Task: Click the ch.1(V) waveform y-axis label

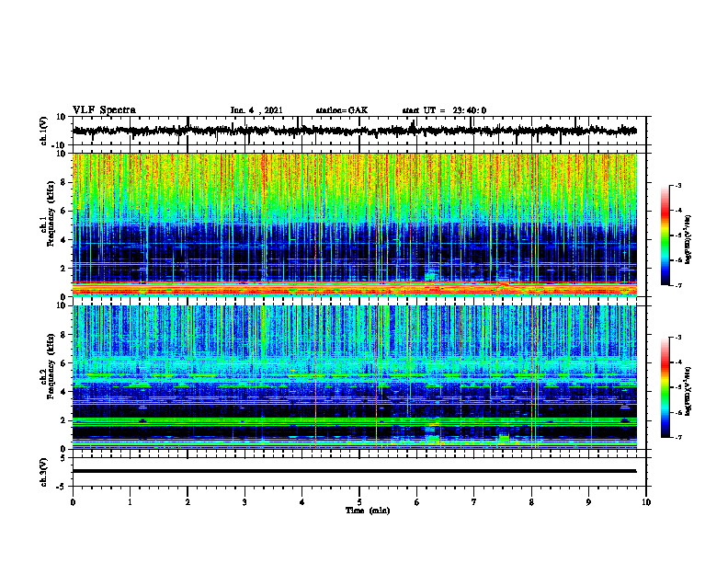Action: coord(42,131)
